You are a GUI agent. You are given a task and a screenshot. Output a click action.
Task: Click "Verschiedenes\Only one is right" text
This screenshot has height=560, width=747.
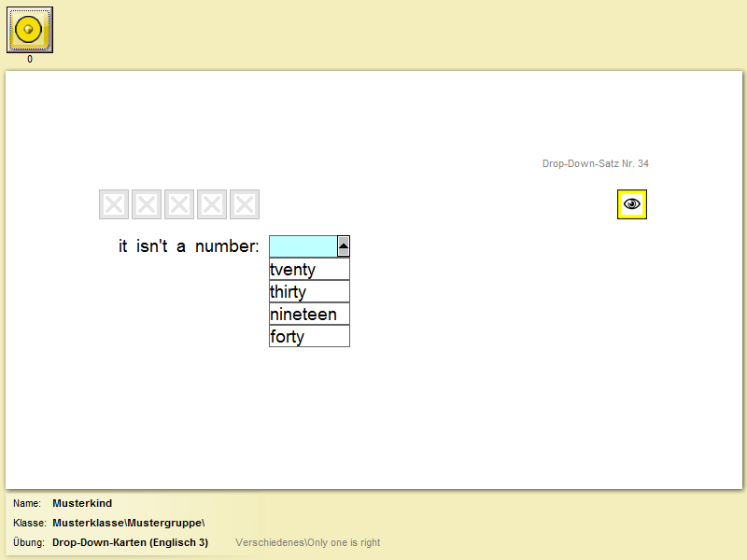307,542
